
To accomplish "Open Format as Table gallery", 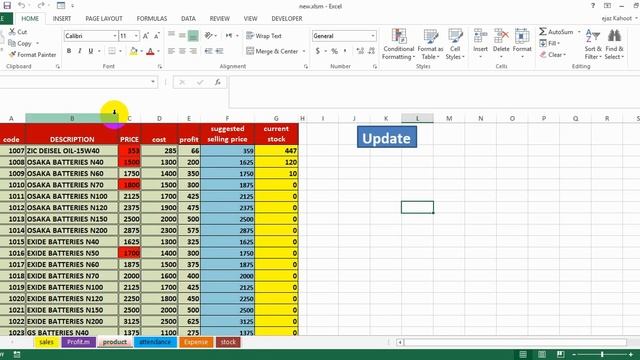I will 430,44.
